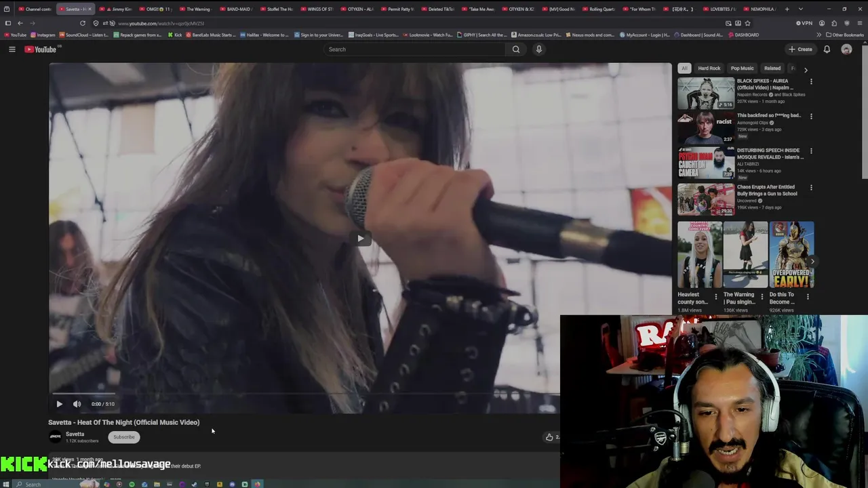Click the video progress bar
Viewport: 868px width, 488px height.
coord(305,393)
